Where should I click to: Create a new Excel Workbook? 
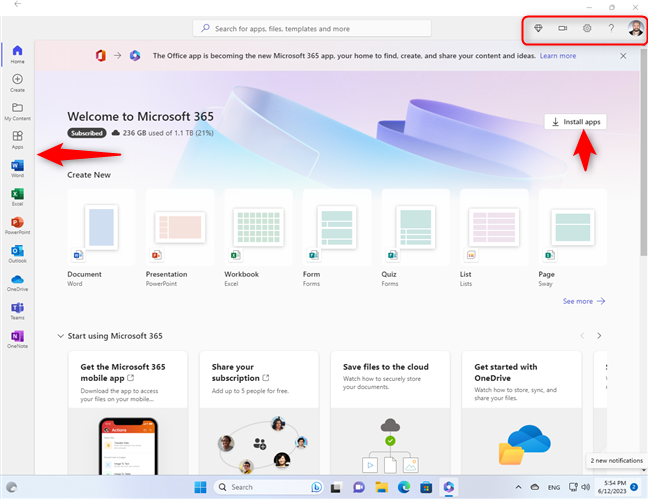[x=258, y=239]
